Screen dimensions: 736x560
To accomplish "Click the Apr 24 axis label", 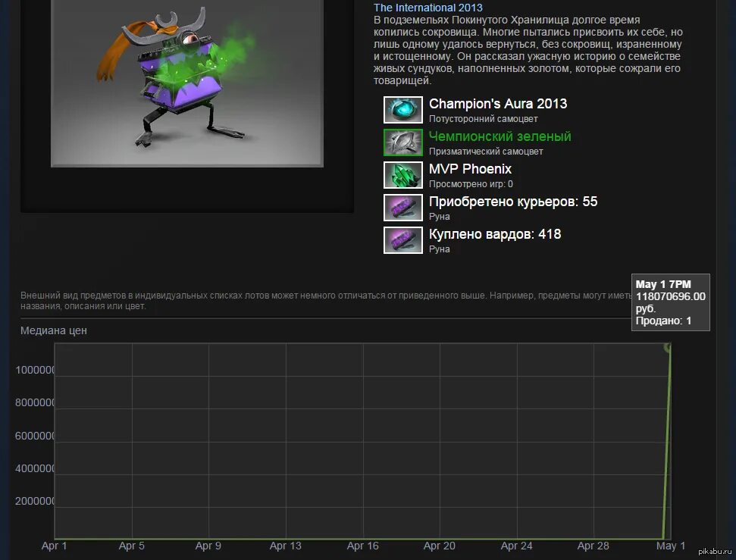I will (516, 546).
